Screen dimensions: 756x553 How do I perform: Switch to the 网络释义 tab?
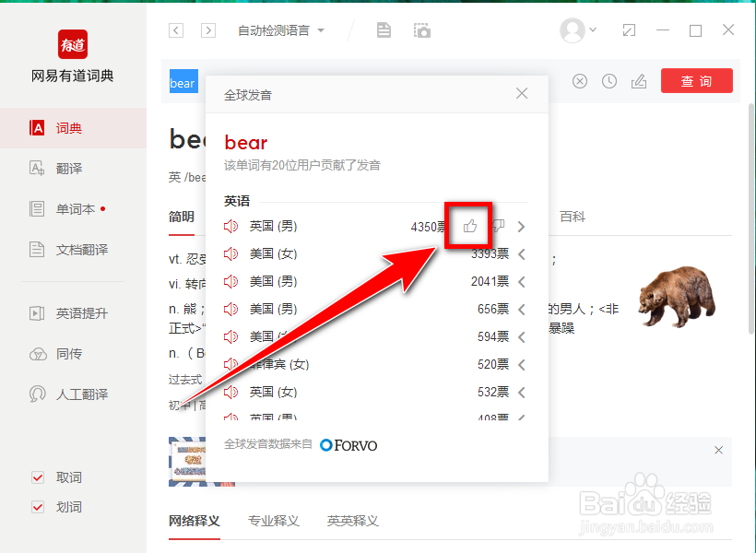click(x=195, y=521)
